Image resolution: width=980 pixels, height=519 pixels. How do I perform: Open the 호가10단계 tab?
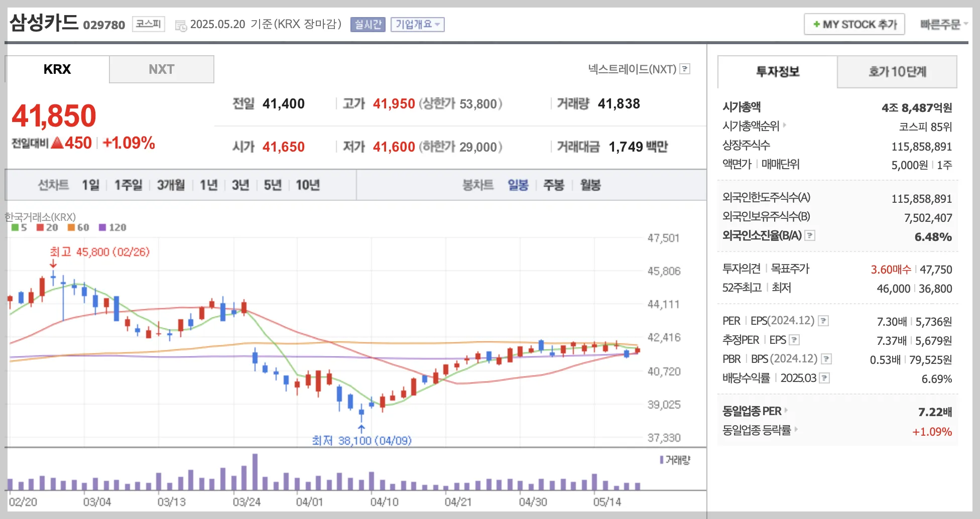[x=897, y=72]
